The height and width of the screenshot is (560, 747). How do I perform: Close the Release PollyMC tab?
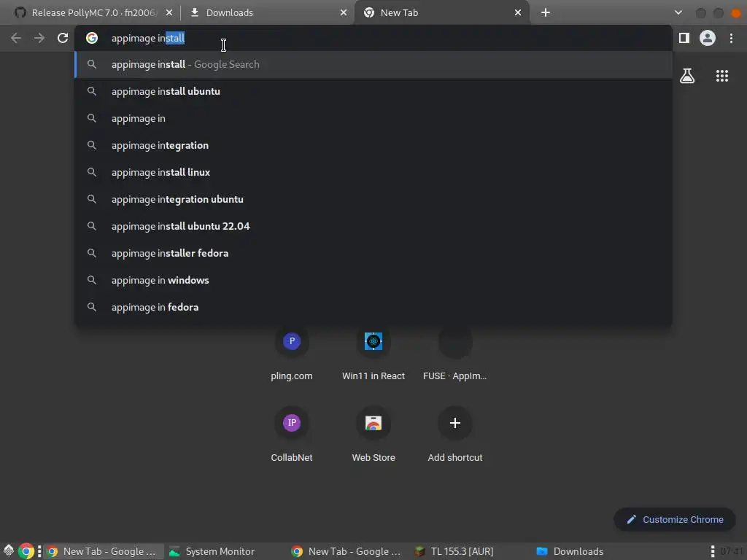[169, 13]
